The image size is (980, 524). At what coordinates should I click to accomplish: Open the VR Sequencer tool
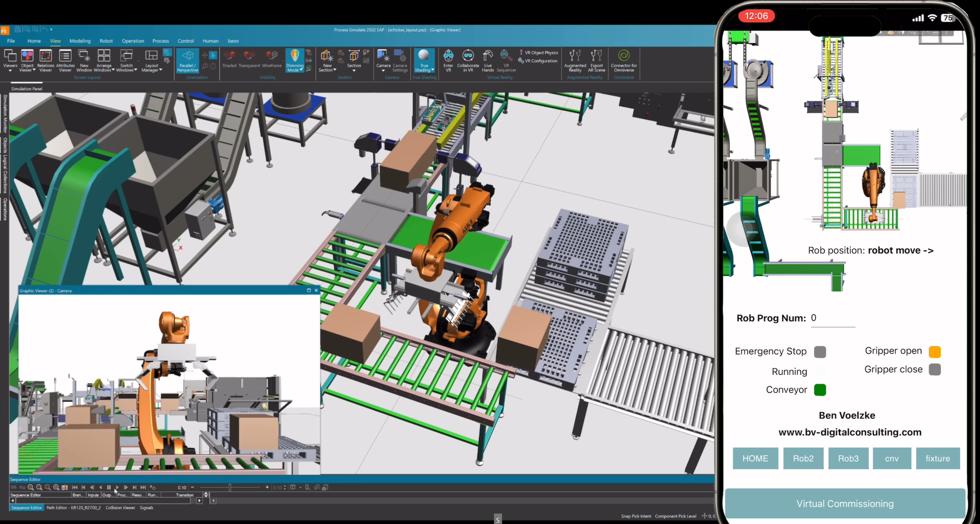pyautogui.click(x=506, y=61)
